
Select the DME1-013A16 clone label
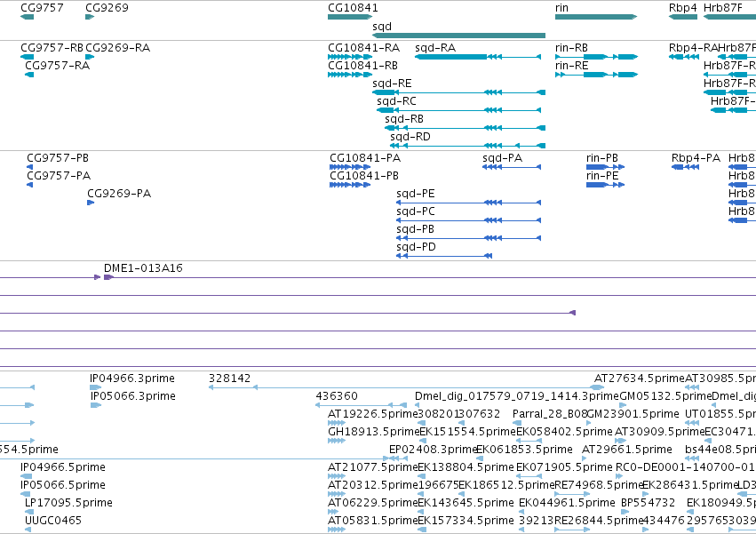(x=143, y=268)
